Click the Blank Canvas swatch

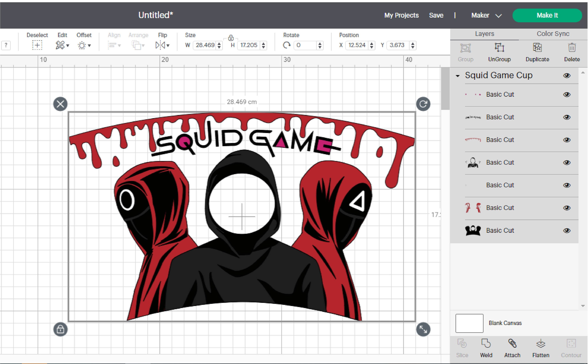click(x=469, y=323)
